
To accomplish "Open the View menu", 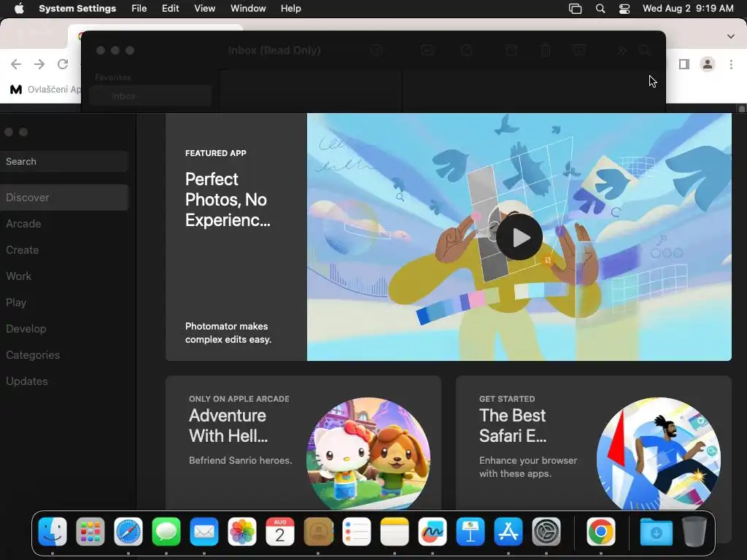I will [x=204, y=9].
